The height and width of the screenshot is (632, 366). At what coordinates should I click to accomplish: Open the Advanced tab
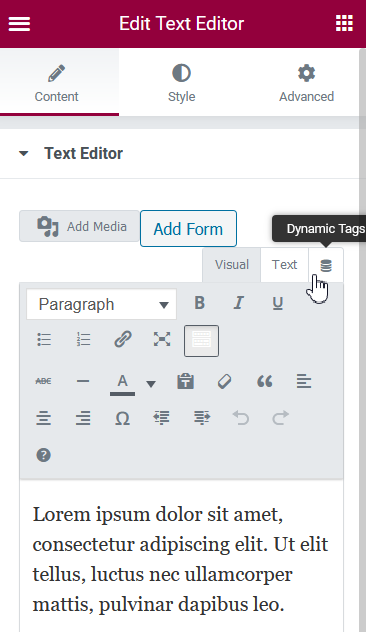(x=306, y=82)
